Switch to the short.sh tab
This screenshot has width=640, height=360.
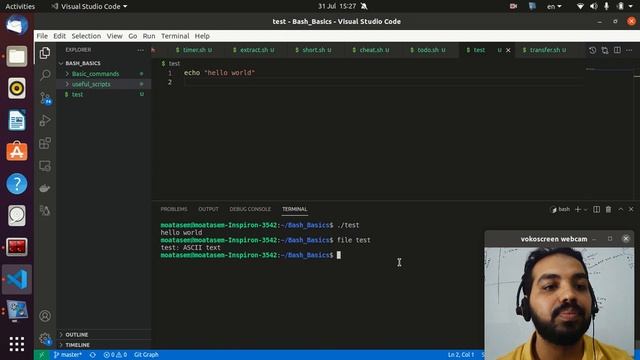point(313,50)
